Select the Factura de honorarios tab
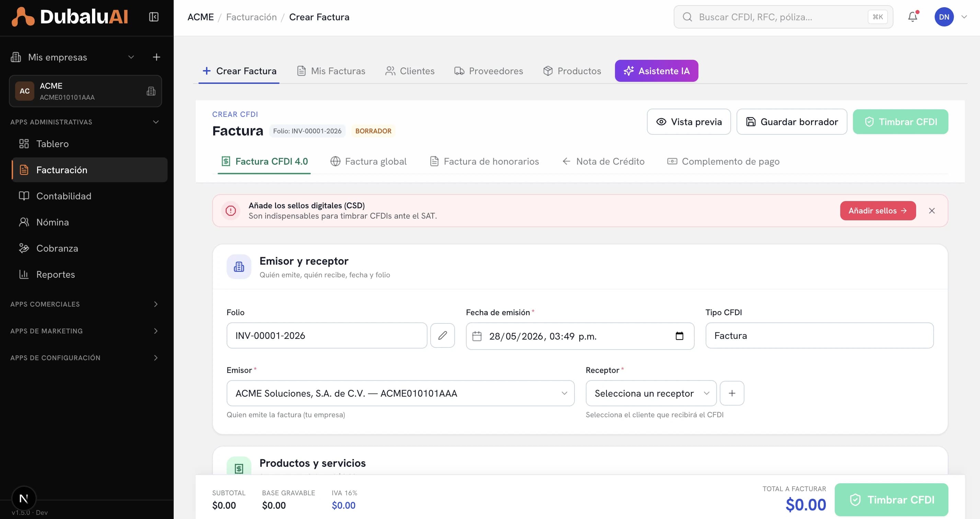 click(x=484, y=162)
